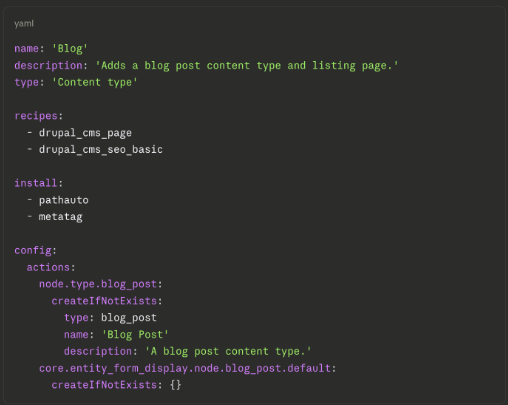This screenshot has height=405, width=508.
Task: Click the 'name' key on first line
Action: [x=26, y=49]
